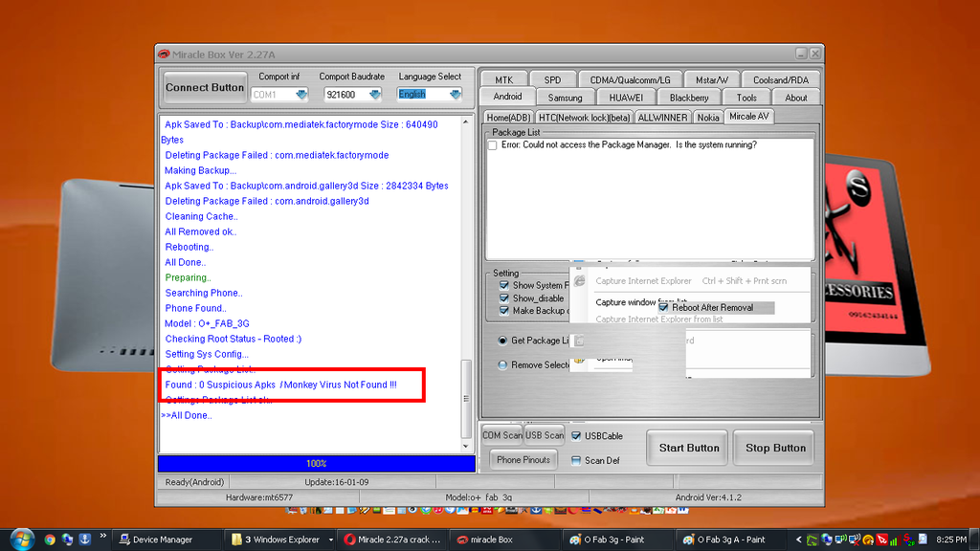Click the log scroll-down arrow
Screen dimensions: 980x551
(466, 446)
